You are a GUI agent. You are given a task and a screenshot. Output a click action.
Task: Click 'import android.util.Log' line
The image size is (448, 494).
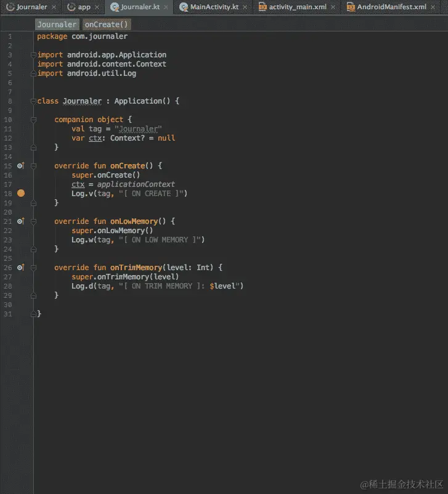[x=86, y=73]
